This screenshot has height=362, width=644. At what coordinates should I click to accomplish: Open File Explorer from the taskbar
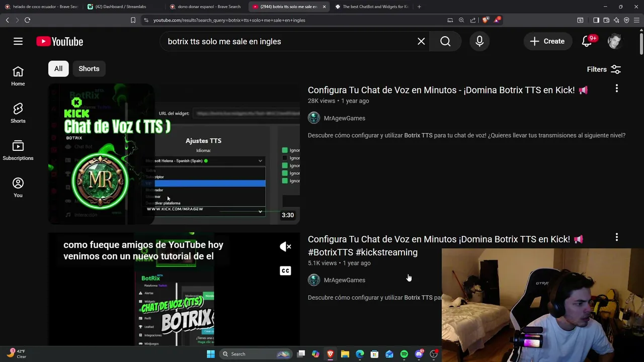[345, 354]
